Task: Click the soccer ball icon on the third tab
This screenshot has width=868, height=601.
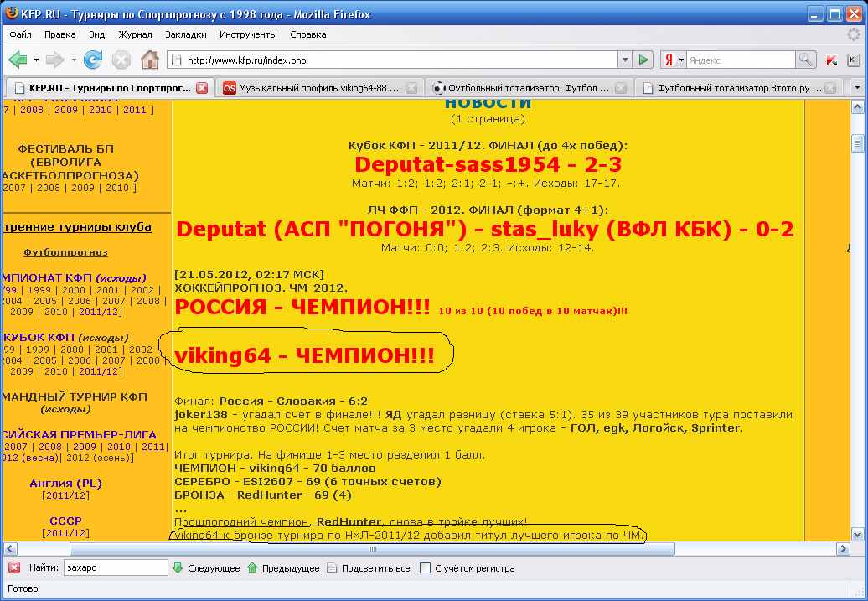Action: (439, 88)
